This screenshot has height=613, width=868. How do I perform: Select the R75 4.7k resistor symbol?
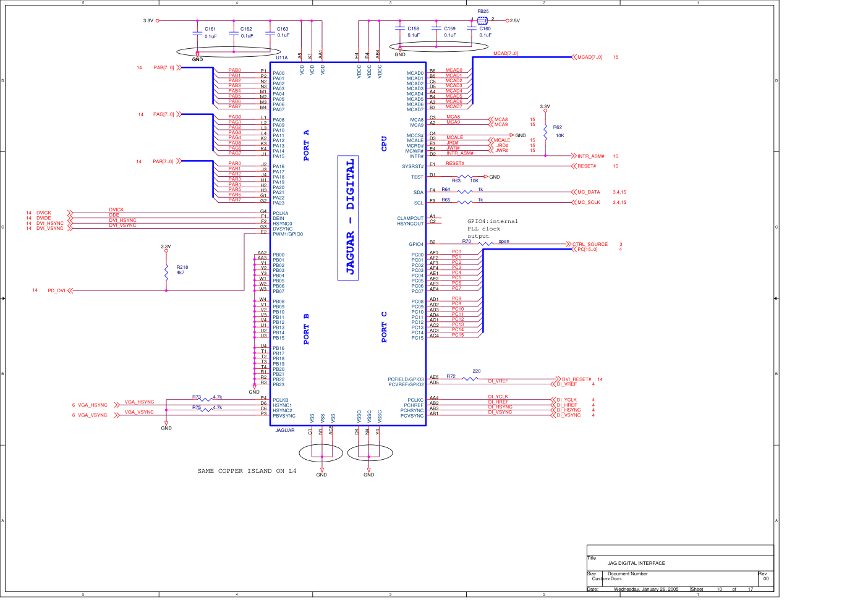(x=205, y=410)
